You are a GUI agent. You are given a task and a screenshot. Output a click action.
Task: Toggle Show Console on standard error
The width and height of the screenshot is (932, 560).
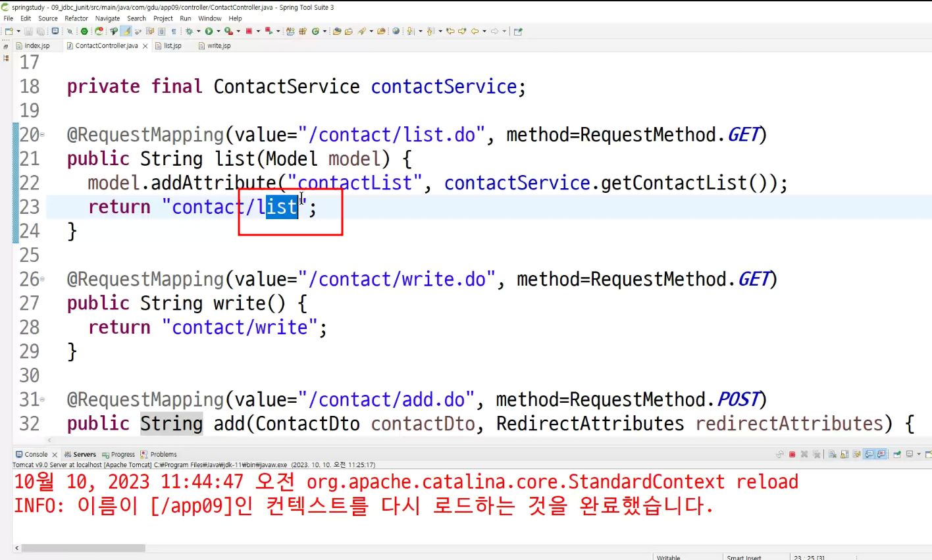[x=881, y=454]
